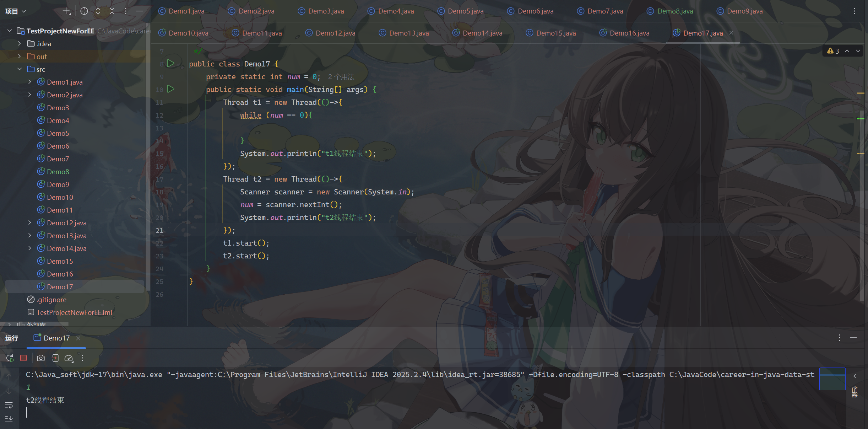Click the Rerun button in the run console
This screenshot has width=868, height=429.
point(10,358)
